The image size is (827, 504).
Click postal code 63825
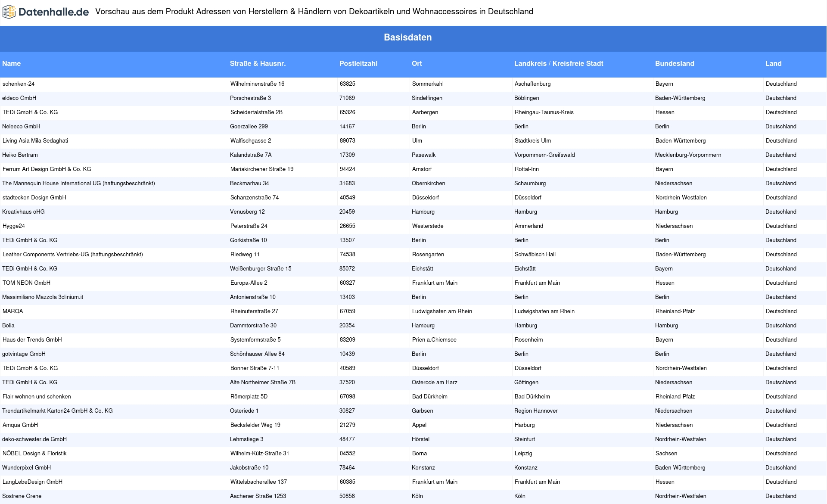coord(348,84)
